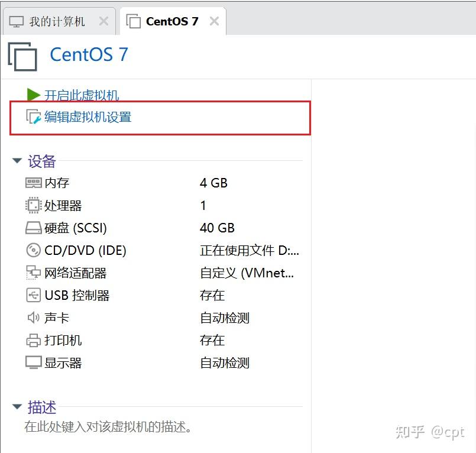
Task: Select the 处理器 device label
Action: 63,205
